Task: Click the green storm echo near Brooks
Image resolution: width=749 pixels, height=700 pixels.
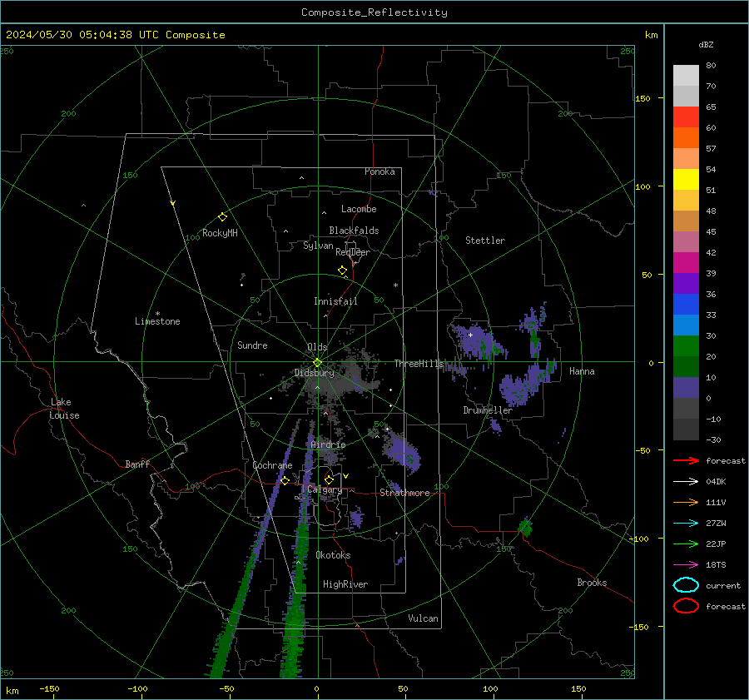Action: pos(525,528)
